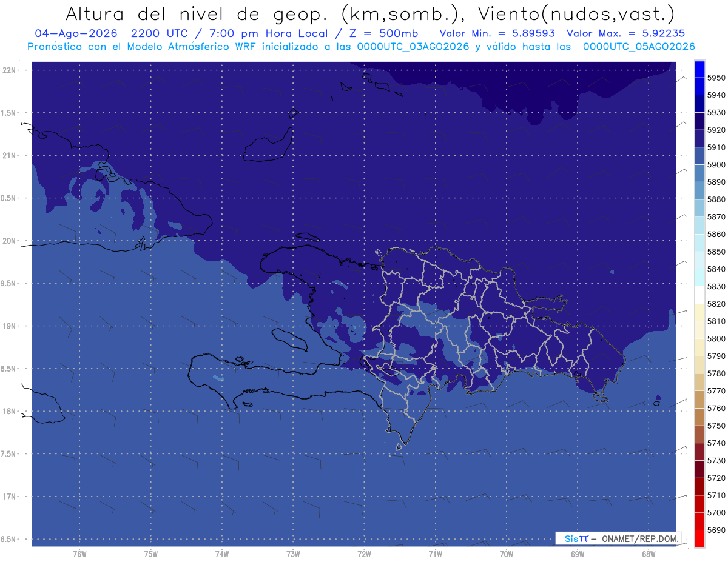Click the map title 'Altura del nivel de geop.'

tap(198, 13)
